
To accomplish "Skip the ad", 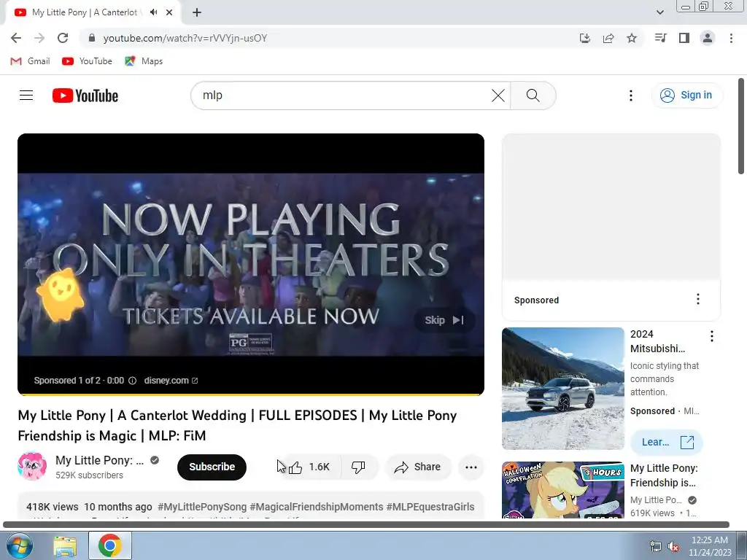I will pos(444,320).
